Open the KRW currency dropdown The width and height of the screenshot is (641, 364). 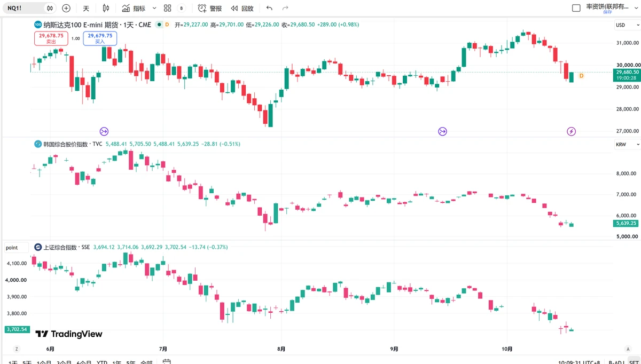[627, 145]
